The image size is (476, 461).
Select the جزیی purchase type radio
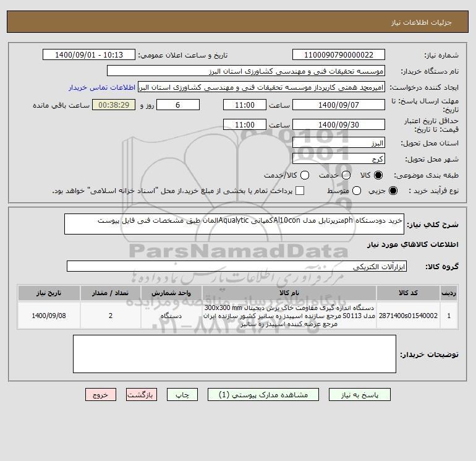pyautogui.click(x=393, y=191)
